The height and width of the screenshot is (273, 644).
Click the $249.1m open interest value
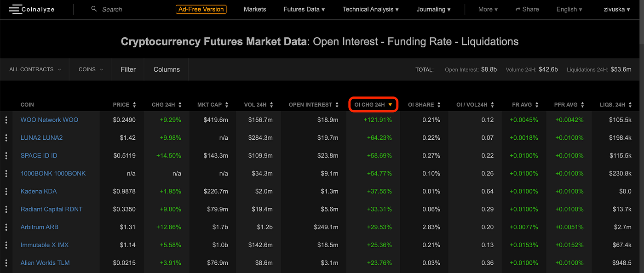coord(326,227)
